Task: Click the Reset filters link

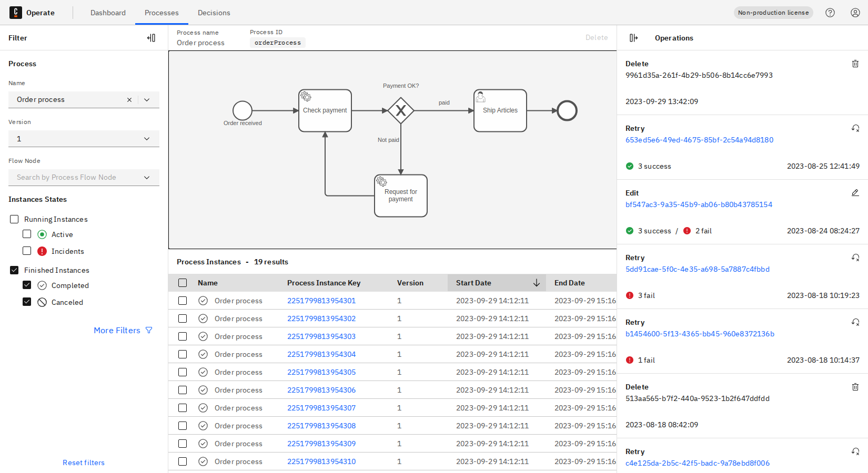Action: click(x=84, y=462)
